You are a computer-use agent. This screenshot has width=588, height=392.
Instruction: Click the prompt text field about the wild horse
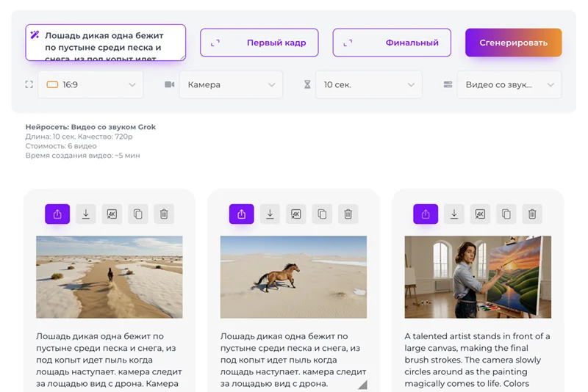click(x=105, y=43)
